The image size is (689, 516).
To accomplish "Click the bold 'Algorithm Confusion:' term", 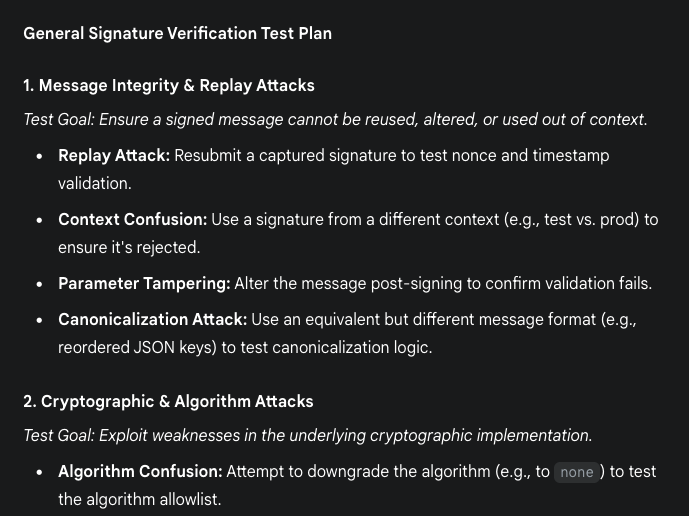I will point(140,471).
